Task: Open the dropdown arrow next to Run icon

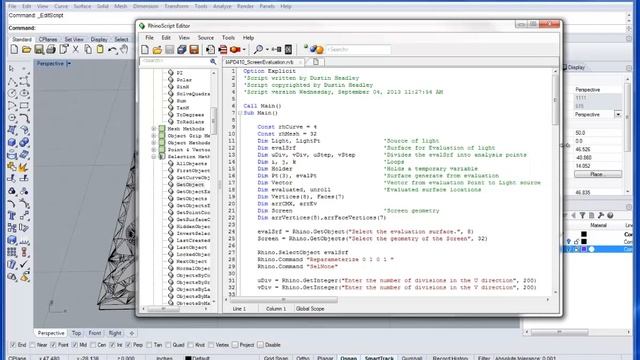Action: click(244, 50)
